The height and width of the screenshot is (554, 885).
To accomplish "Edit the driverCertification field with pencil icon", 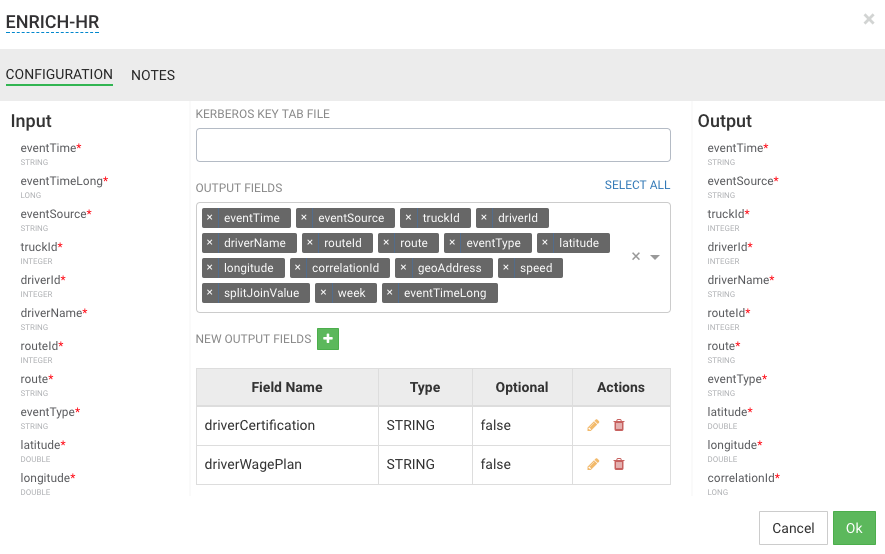I will coord(593,425).
